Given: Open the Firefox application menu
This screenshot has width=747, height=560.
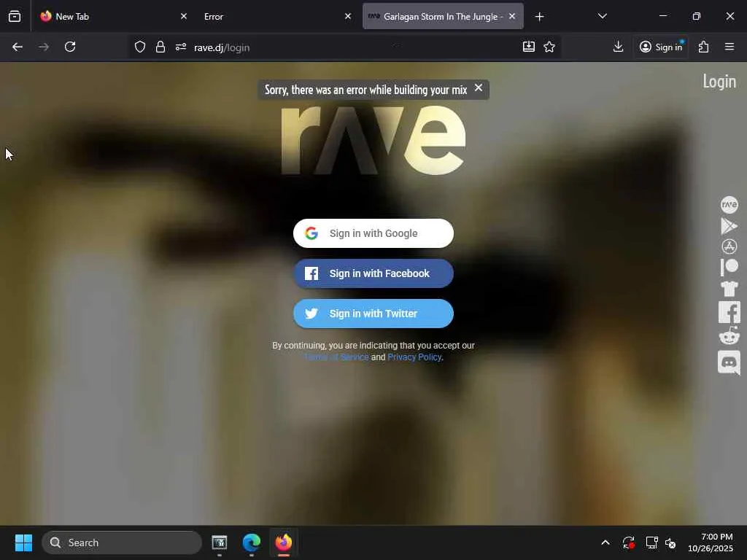Looking at the screenshot, I should [x=729, y=47].
